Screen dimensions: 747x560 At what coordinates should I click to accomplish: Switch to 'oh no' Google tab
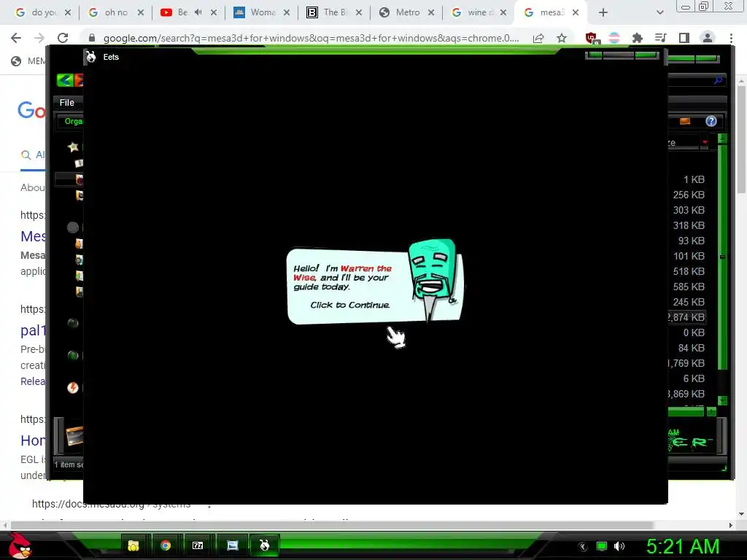116,12
